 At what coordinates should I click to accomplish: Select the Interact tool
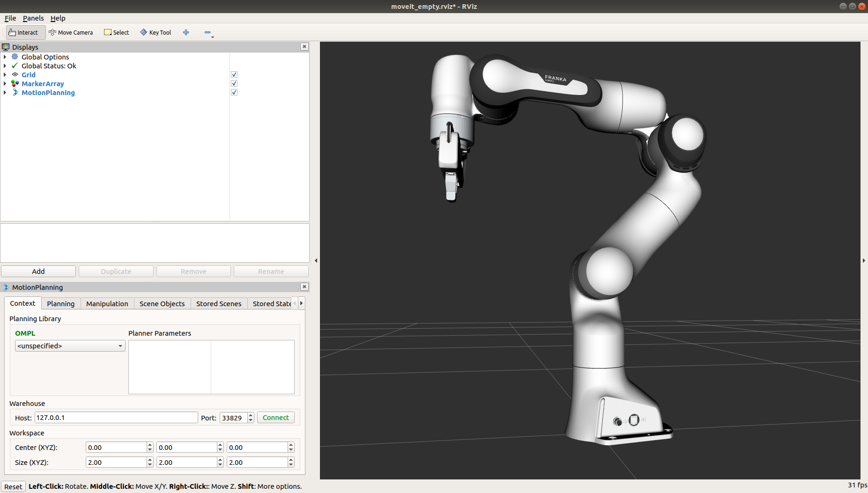click(x=24, y=32)
